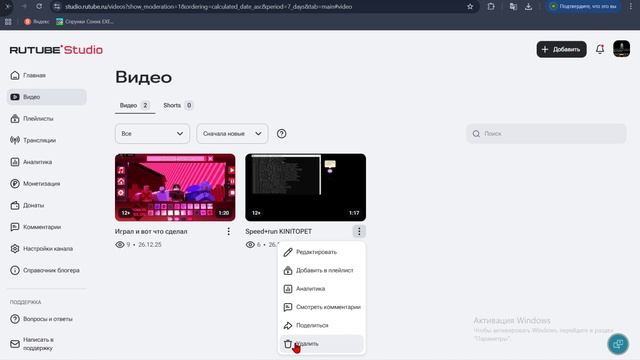The height and width of the screenshot is (360, 640).
Task: Select the Видео sidebar section
Action: [47, 97]
